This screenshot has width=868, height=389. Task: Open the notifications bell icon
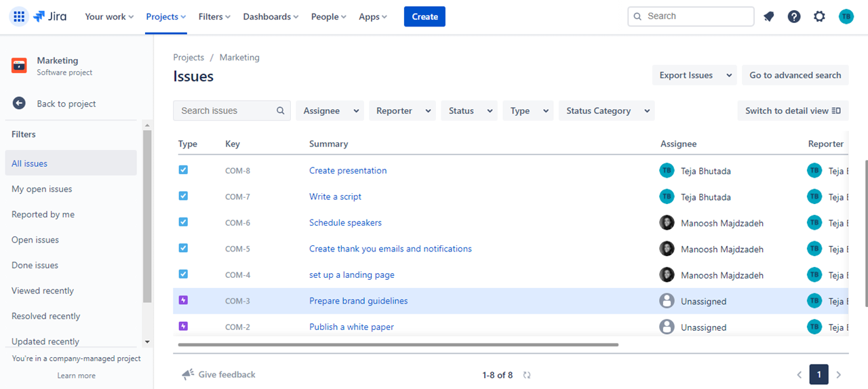pos(768,16)
